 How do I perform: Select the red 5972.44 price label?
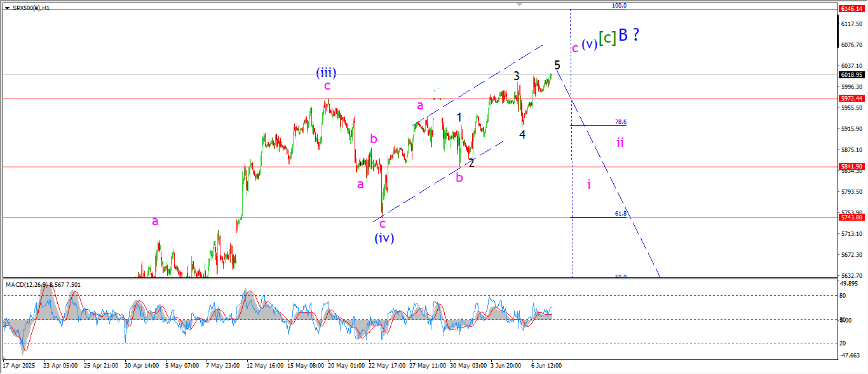pyautogui.click(x=850, y=99)
